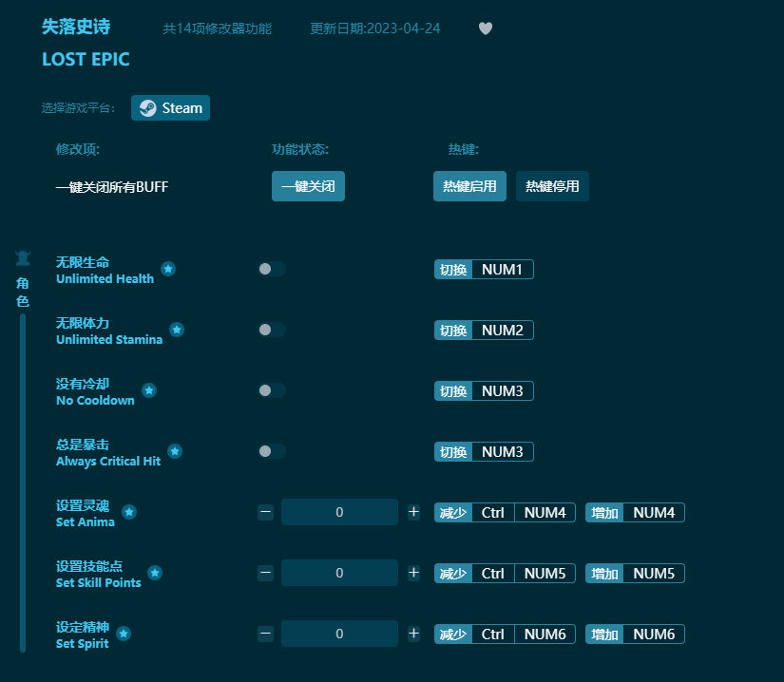Turn on the No Cooldown switch
Screen dimensions: 784x682
tap(273, 390)
